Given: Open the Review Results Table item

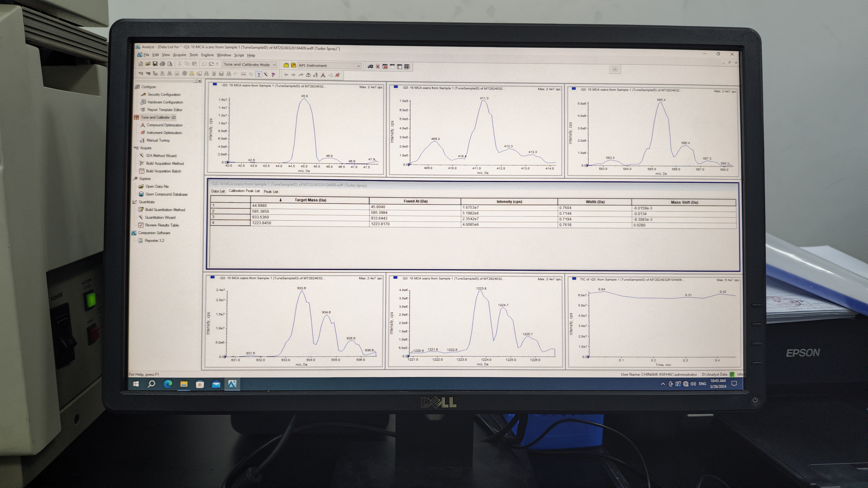Looking at the screenshot, I should [x=162, y=225].
